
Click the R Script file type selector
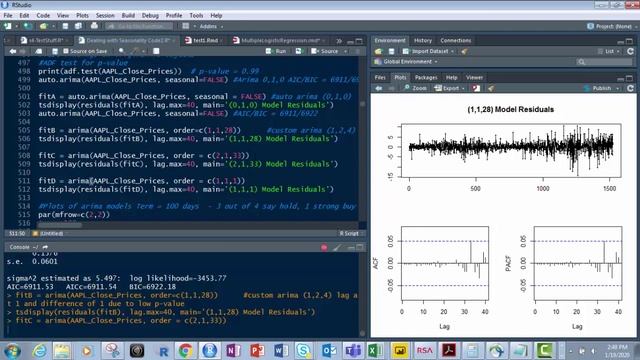tap(351, 233)
